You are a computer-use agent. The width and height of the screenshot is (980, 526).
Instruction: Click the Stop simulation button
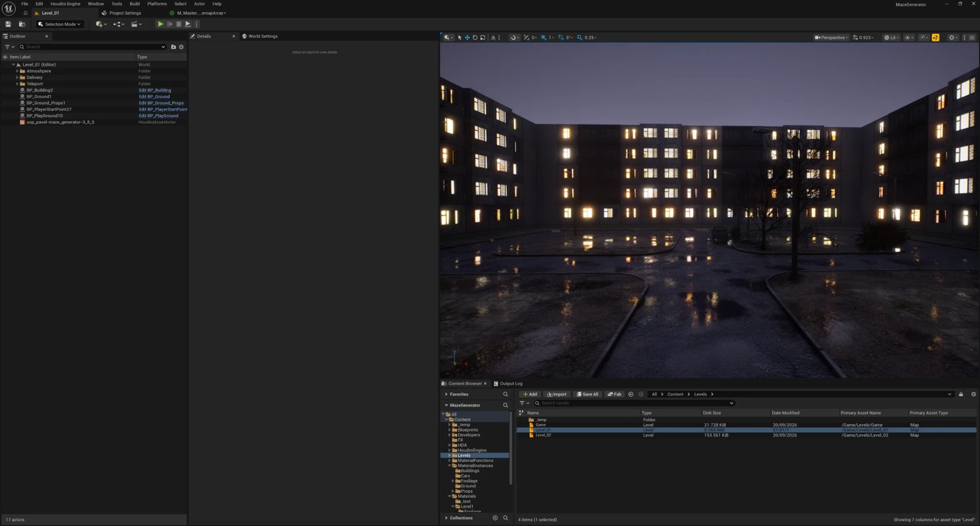179,24
